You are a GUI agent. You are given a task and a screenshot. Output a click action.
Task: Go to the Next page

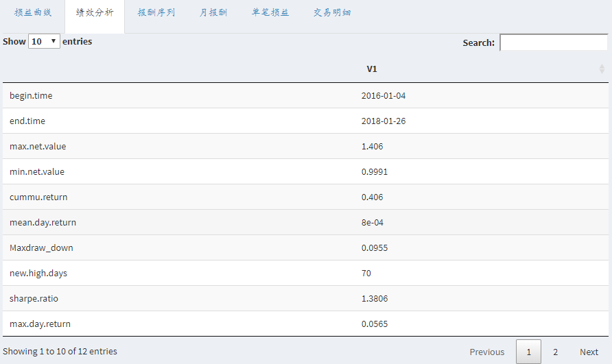[x=589, y=352]
